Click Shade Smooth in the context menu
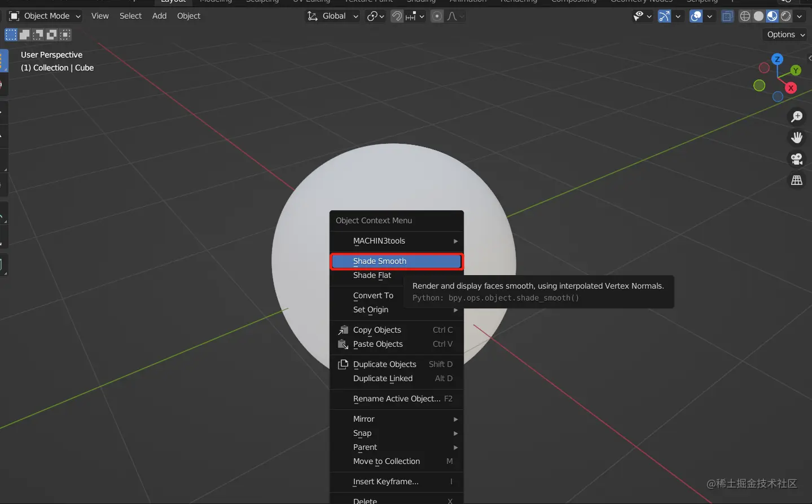The width and height of the screenshot is (812, 504). click(397, 261)
